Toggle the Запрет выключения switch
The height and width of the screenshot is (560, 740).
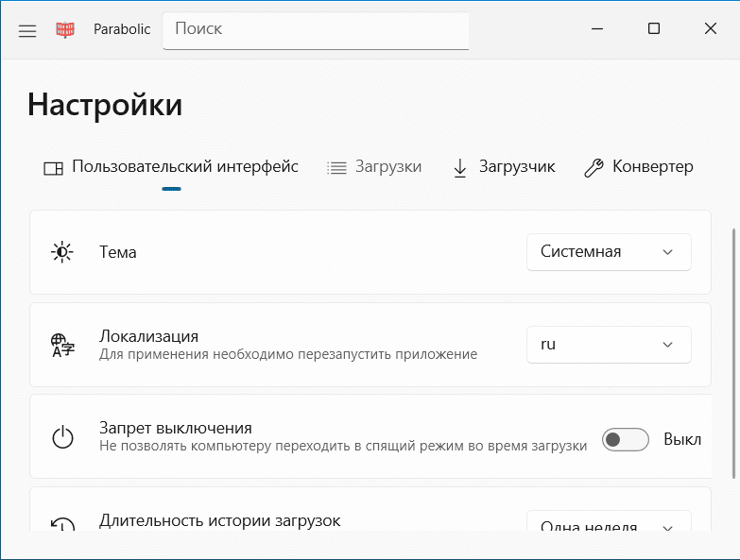coord(626,440)
